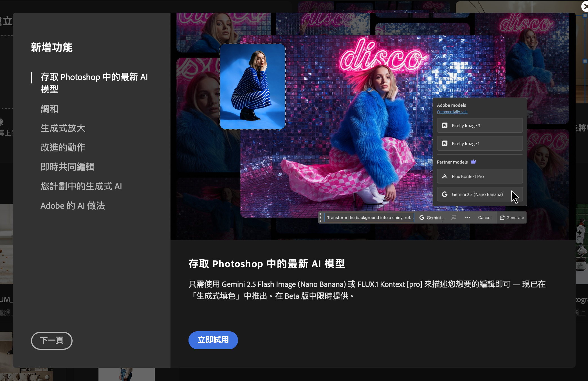The height and width of the screenshot is (381, 588).
Task: Click the Firefly Image 3 model icon
Action: 445,126
